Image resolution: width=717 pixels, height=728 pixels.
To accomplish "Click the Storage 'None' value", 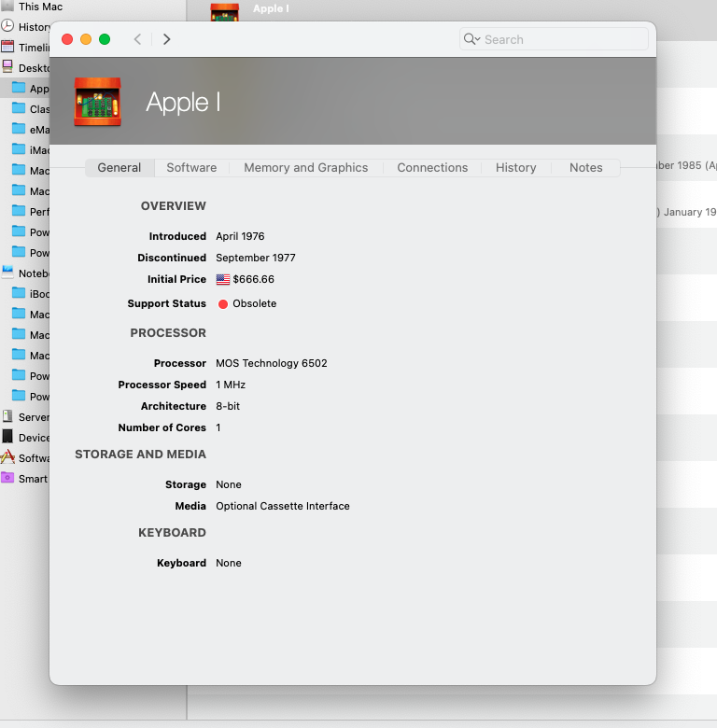I will (229, 484).
